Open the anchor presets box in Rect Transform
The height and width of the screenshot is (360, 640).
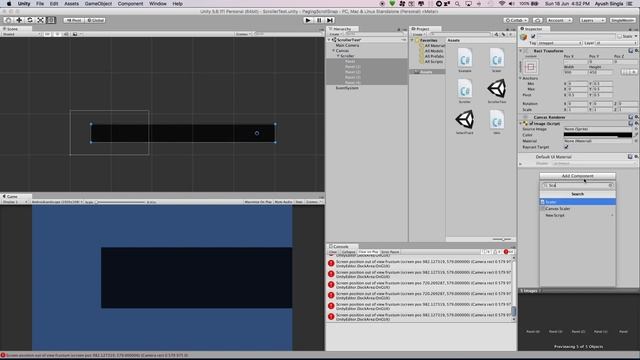coord(531,67)
